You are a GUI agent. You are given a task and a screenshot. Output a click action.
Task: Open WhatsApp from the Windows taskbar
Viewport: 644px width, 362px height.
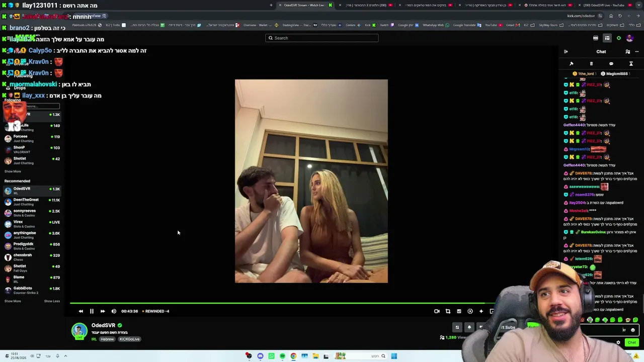click(271, 356)
